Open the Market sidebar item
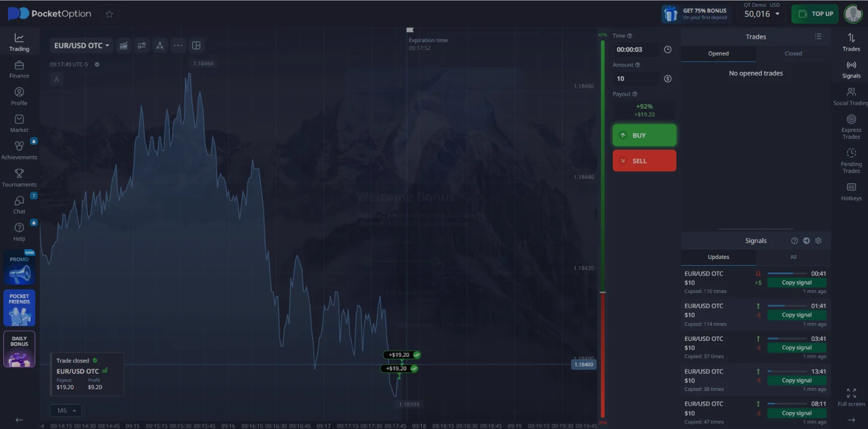The width and height of the screenshot is (868, 429). coord(19,123)
